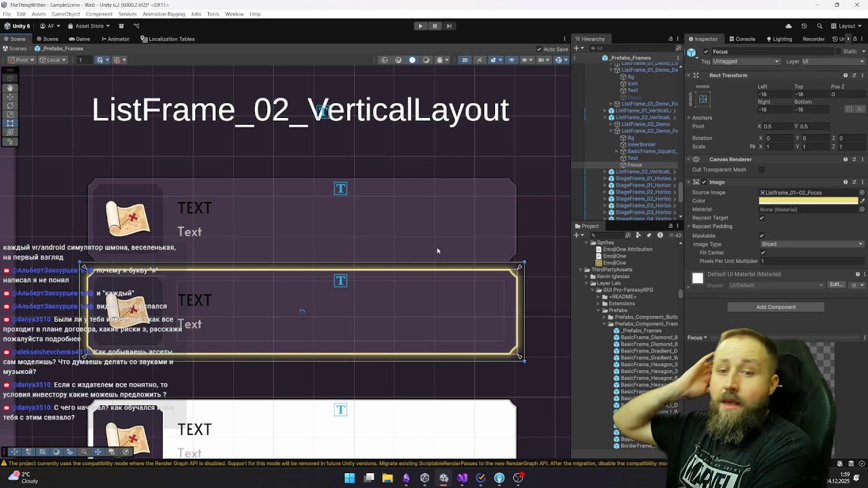This screenshot has height=488, width=868.
Task: Select the Transform tool in scene toolbar
Action: pyautogui.click(x=10, y=132)
